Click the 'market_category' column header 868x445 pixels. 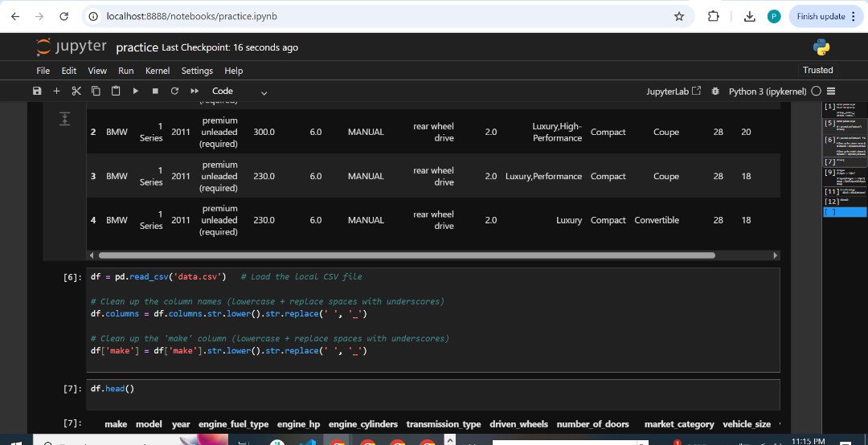(679, 425)
